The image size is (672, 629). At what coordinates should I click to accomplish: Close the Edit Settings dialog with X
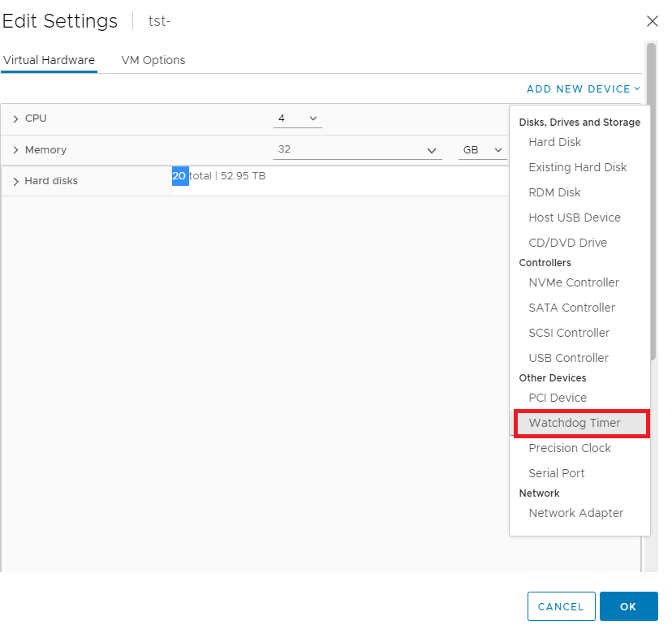tap(652, 22)
